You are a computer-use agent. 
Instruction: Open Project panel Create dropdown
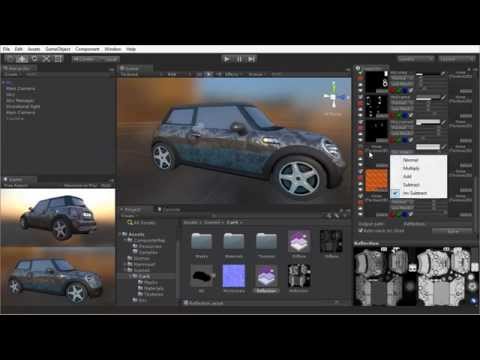click(128, 216)
